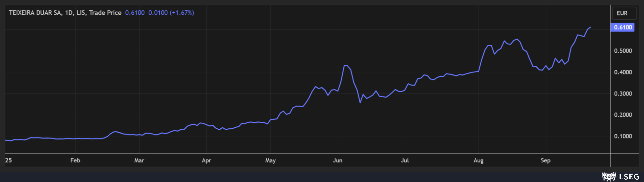Click the 0.2000 price axis label
The image size is (644, 182).
coord(623,115)
